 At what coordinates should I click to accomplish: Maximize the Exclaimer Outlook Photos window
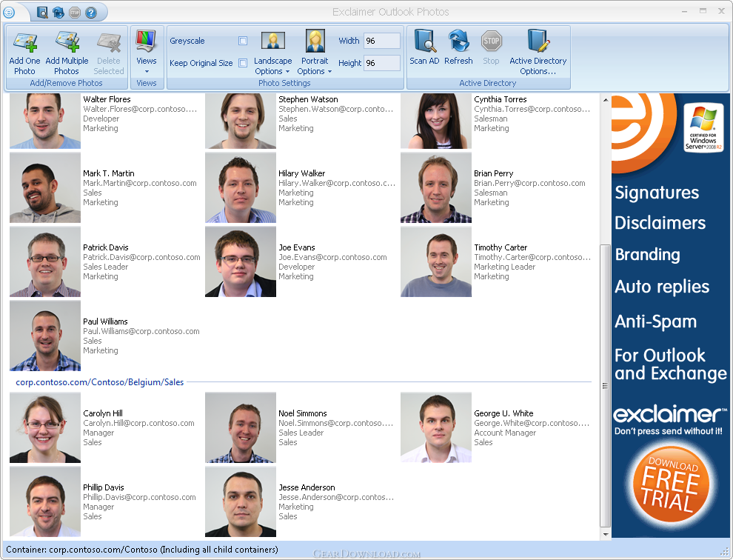tap(703, 11)
